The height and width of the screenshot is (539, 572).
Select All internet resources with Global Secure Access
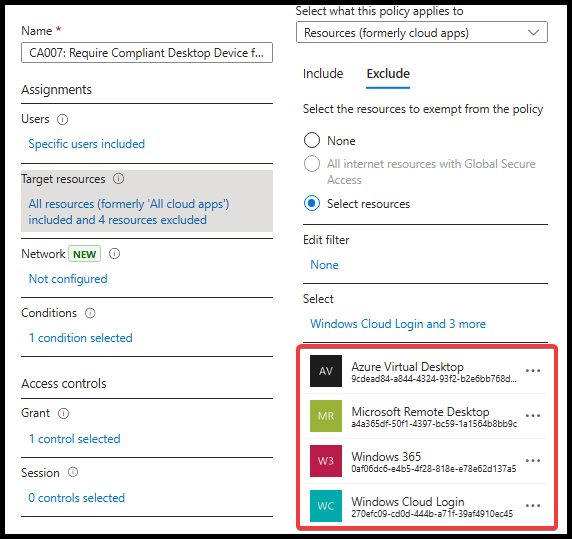312,164
